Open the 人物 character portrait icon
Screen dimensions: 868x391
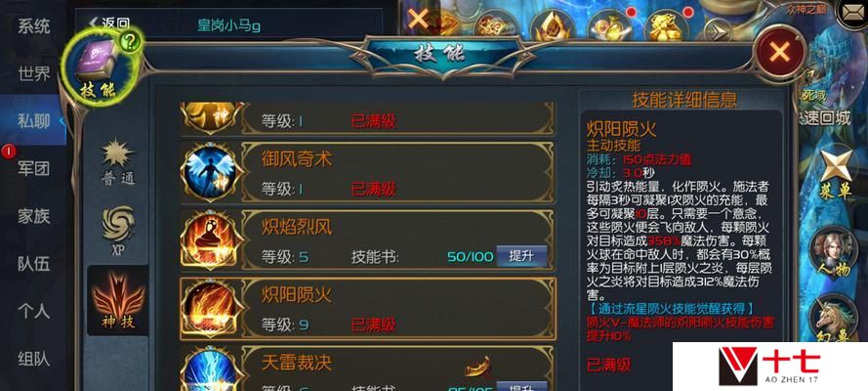click(x=834, y=256)
